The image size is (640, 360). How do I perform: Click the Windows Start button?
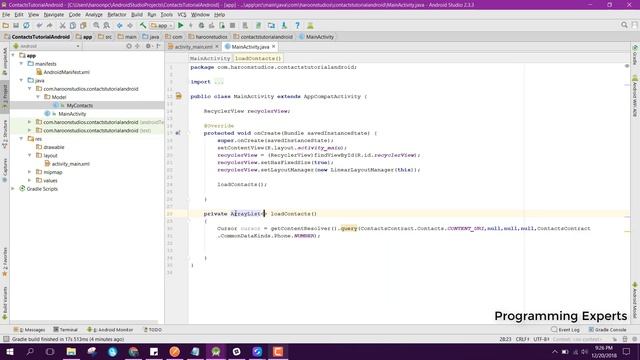click(9, 352)
